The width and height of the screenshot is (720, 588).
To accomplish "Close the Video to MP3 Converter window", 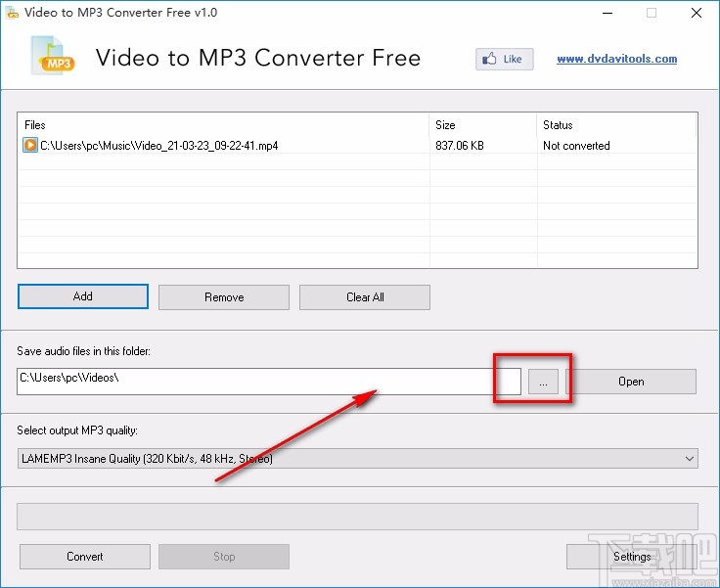I will [x=697, y=13].
